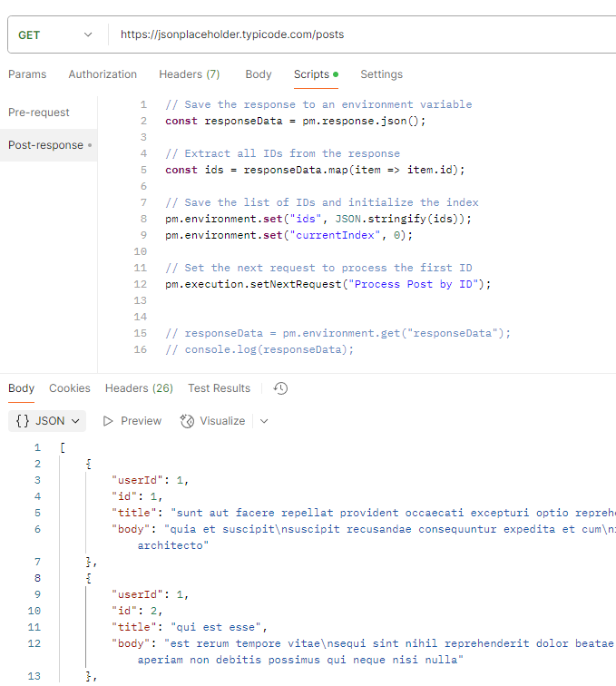This screenshot has height=686, width=616.
Task: Click the 'architecto' wrapped body text
Action: pos(173,545)
